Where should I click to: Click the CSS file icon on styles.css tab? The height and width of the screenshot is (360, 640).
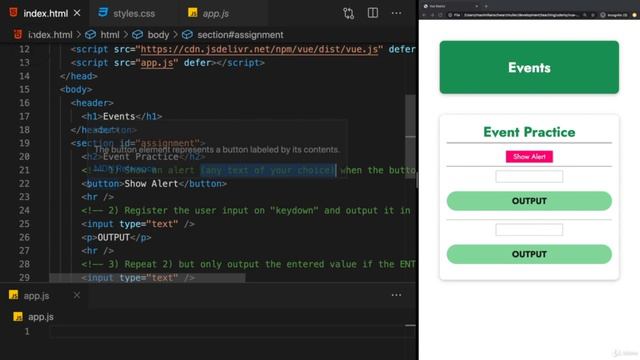(103, 13)
